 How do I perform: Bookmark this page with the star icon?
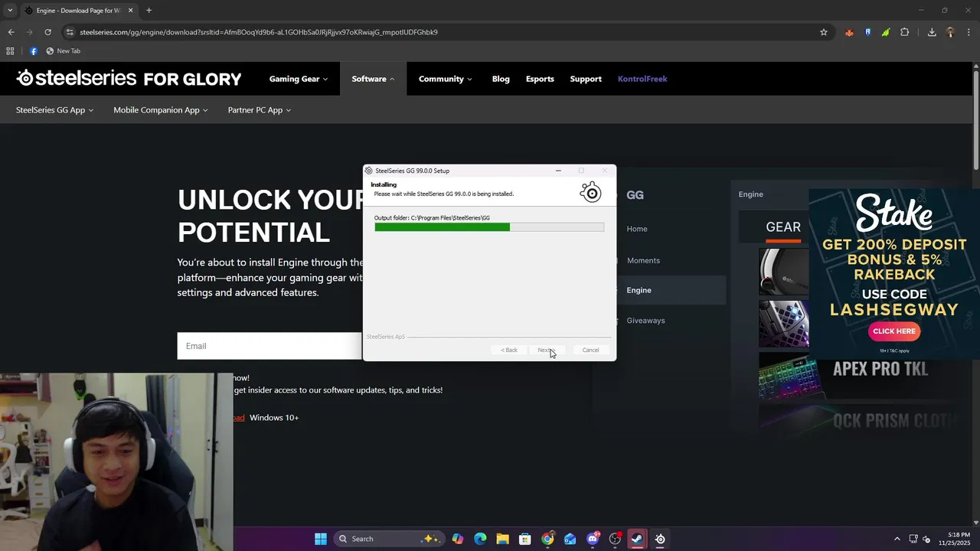click(824, 32)
